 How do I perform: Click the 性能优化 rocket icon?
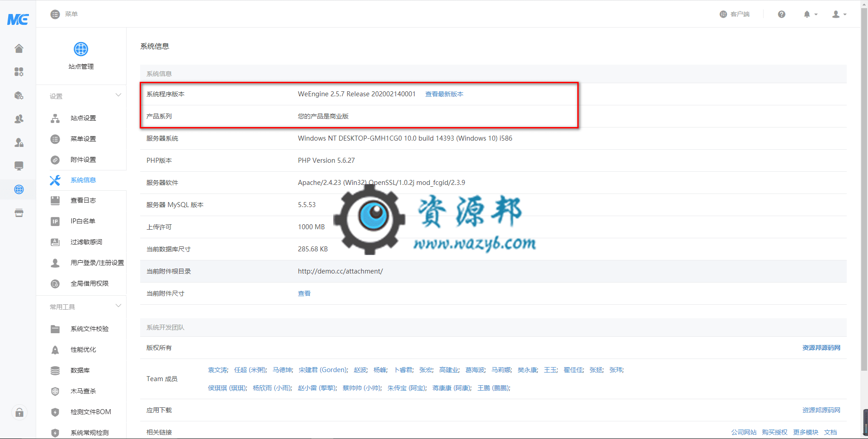click(x=55, y=350)
